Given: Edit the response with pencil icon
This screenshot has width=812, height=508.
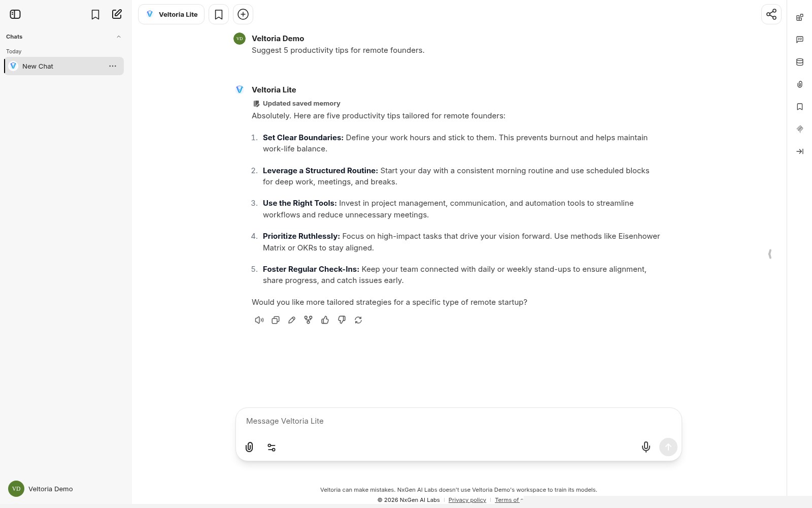Looking at the screenshot, I should tap(292, 320).
